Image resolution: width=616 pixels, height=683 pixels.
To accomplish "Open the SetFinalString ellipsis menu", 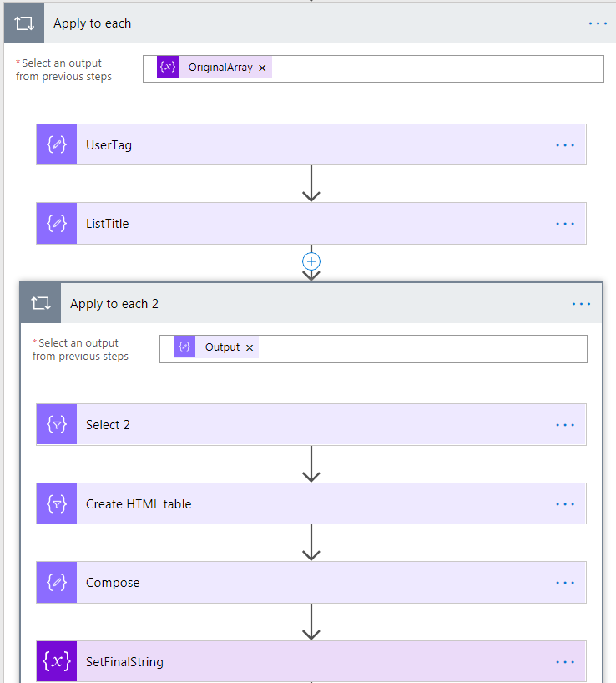I will (565, 661).
